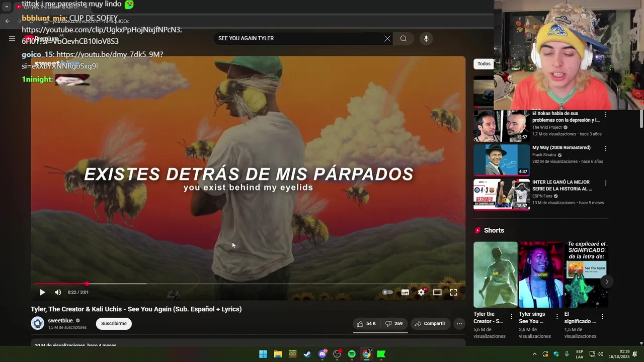Image resolution: width=644 pixels, height=362 pixels.
Task: Clear the search box with the X
Action: pos(387,38)
